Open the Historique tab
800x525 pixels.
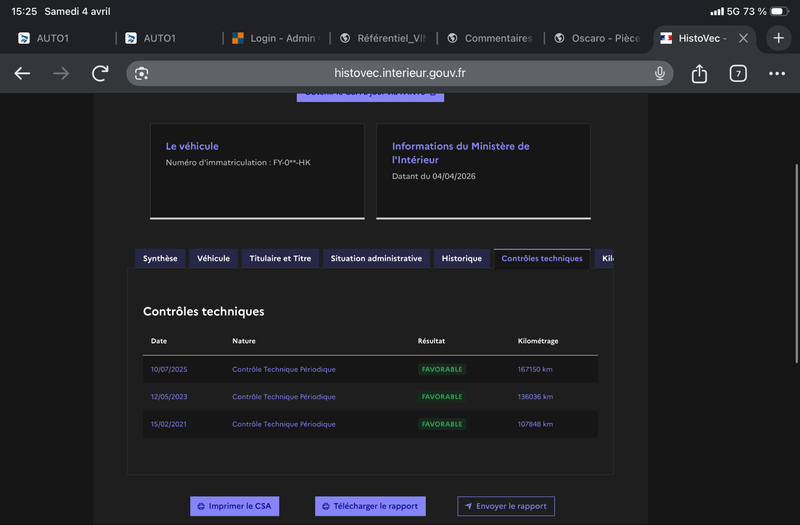tap(461, 258)
